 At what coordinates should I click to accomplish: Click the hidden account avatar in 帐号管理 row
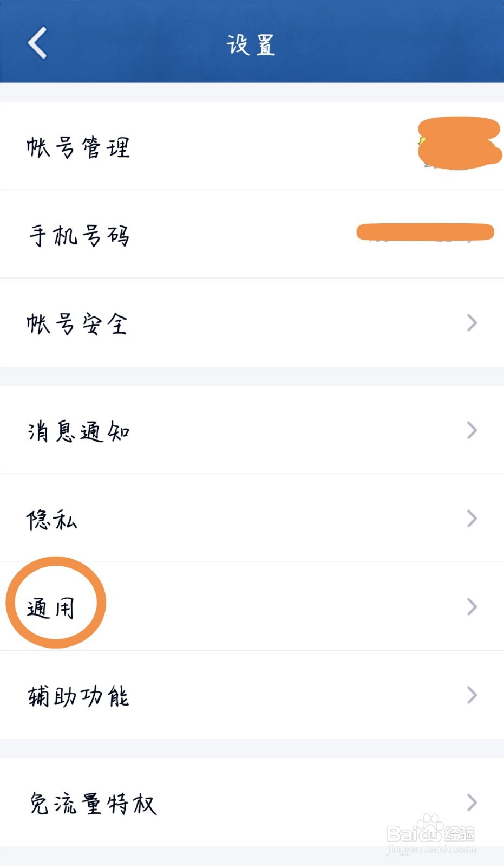pyautogui.click(x=458, y=144)
